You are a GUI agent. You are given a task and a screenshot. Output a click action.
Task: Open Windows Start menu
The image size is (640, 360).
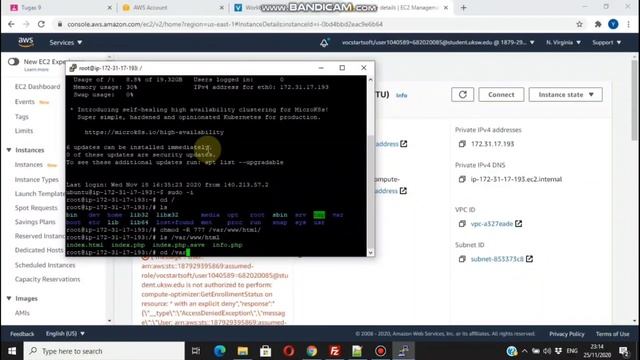click(12, 351)
